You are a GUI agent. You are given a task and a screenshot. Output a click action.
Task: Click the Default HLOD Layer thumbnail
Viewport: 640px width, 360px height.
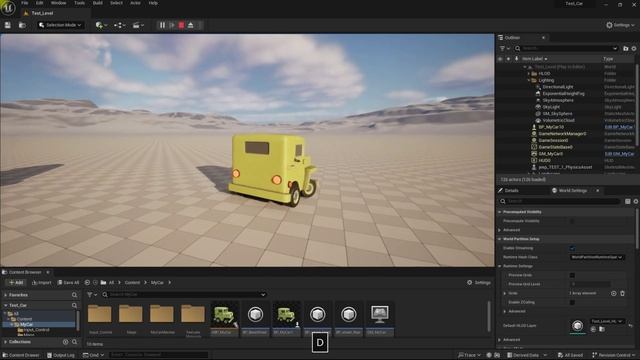(577, 326)
